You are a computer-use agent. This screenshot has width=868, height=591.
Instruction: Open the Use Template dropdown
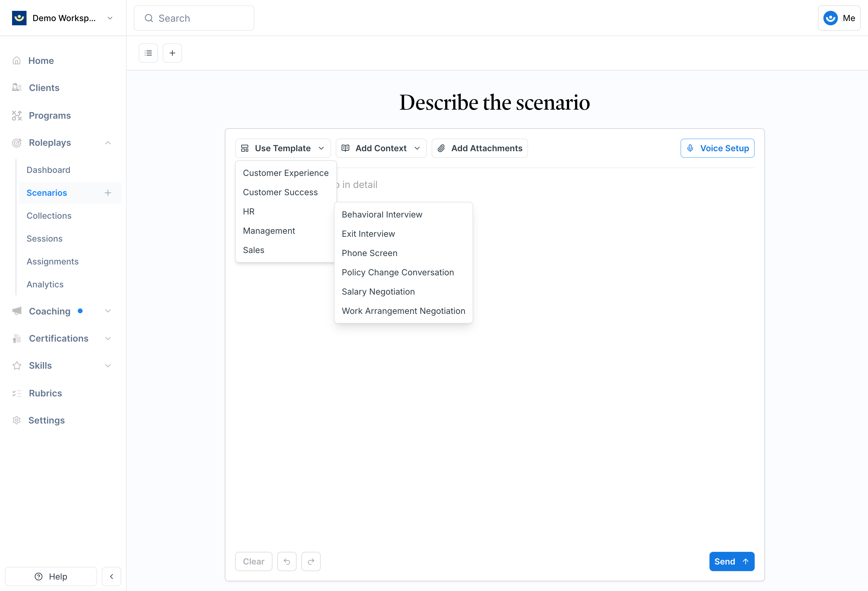(x=283, y=148)
